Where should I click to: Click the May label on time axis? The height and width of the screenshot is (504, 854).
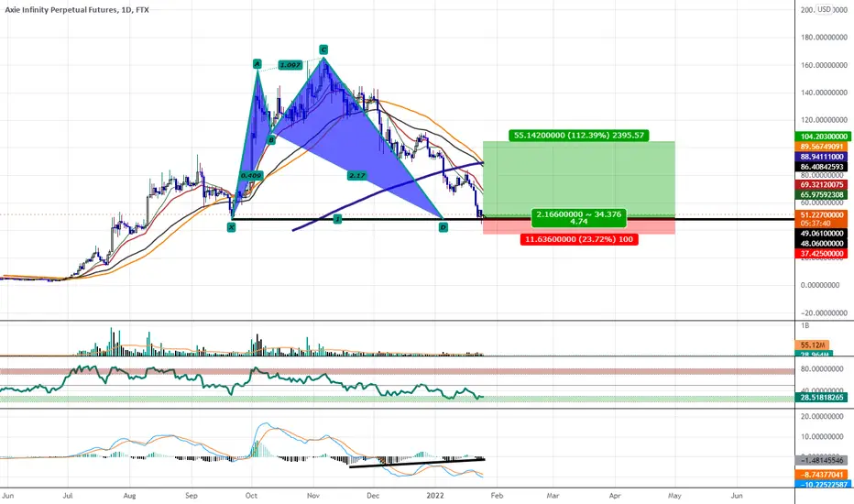click(x=674, y=496)
